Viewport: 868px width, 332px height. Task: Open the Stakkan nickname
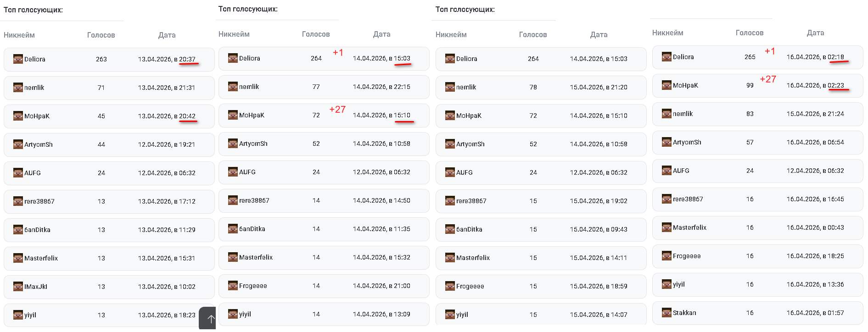(684, 313)
